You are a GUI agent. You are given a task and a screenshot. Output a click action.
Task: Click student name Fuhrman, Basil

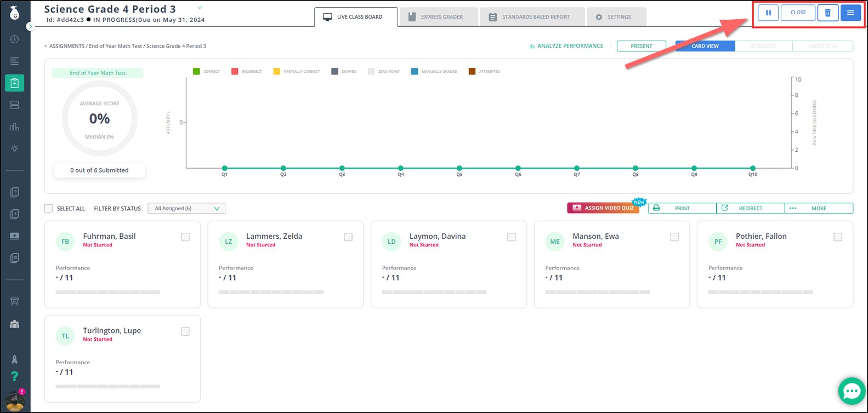pos(109,236)
